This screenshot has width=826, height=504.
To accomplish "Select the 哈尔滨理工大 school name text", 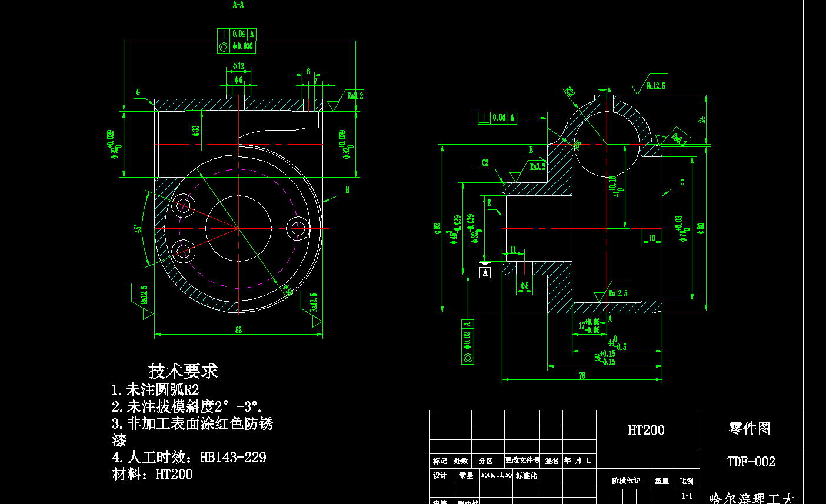I will 752,499.
